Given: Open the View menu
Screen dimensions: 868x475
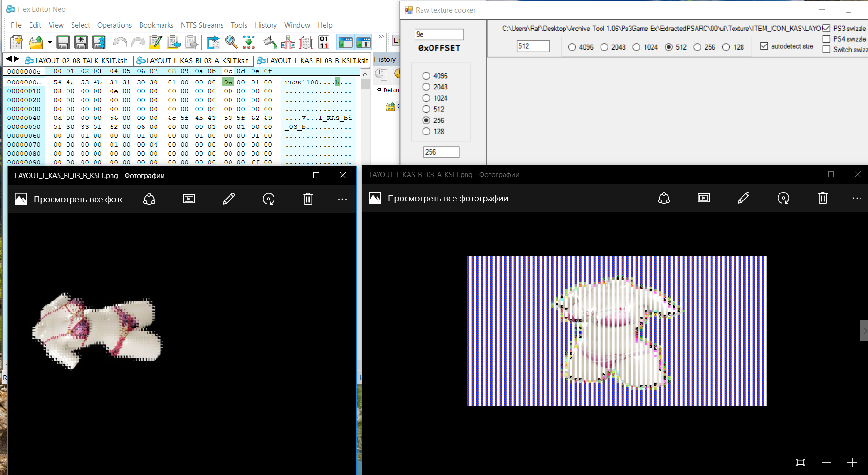Looking at the screenshot, I should pos(56,25).
